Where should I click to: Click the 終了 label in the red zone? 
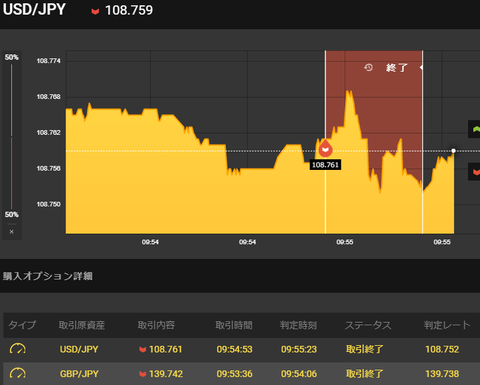397,68
